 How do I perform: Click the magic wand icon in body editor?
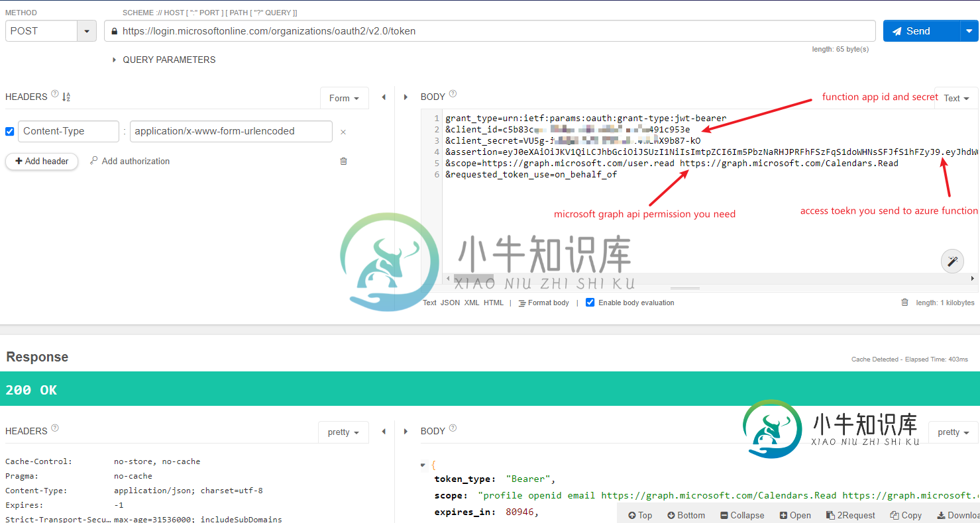(x=952, y=261)
